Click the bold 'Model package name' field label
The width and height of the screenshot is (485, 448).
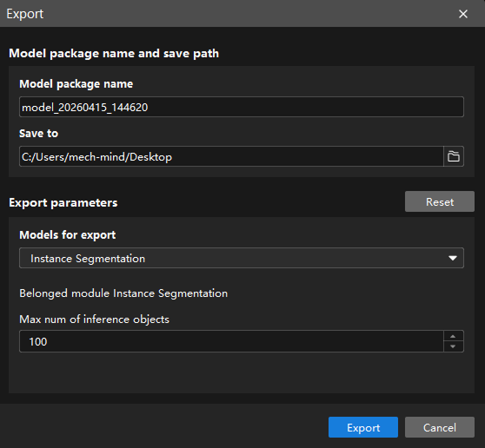[76, 84]
